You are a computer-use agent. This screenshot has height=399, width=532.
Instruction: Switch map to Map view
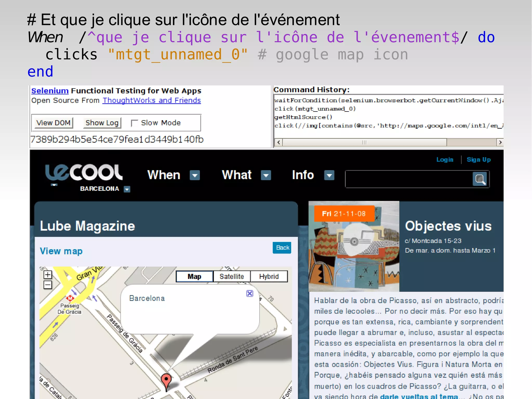pos(195,276)
